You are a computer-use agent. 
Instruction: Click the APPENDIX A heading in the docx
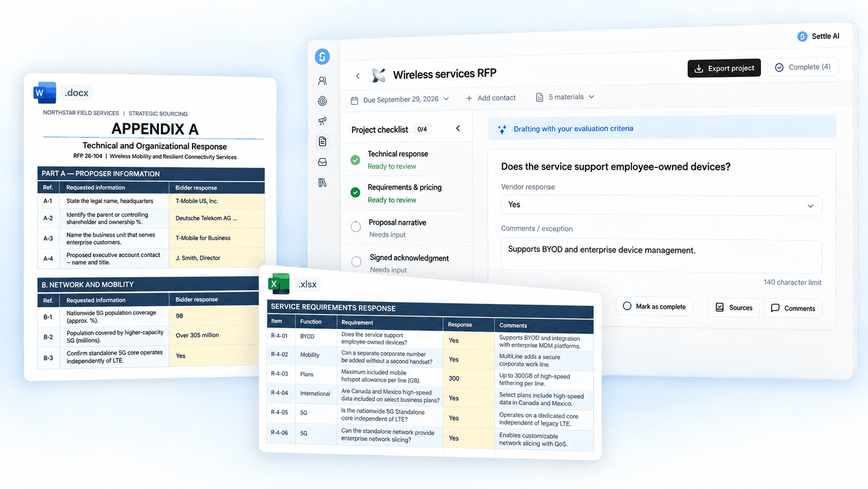click(155, 128)
